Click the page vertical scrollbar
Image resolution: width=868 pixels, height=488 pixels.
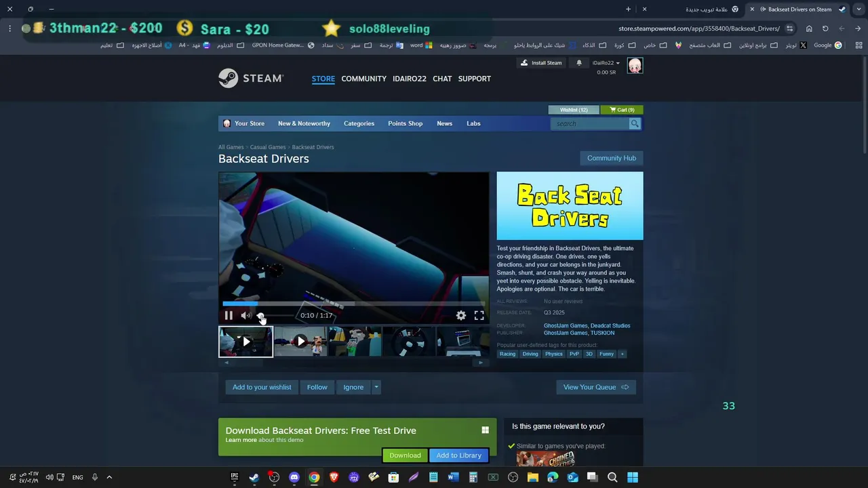(865, 105)
